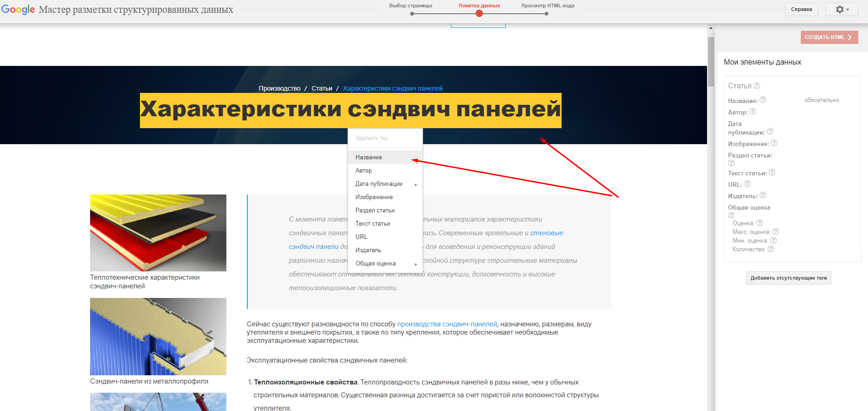Click help icon next to Издатель field
The height and width of the screenshot is (411, 868).
tap(763, 195)
